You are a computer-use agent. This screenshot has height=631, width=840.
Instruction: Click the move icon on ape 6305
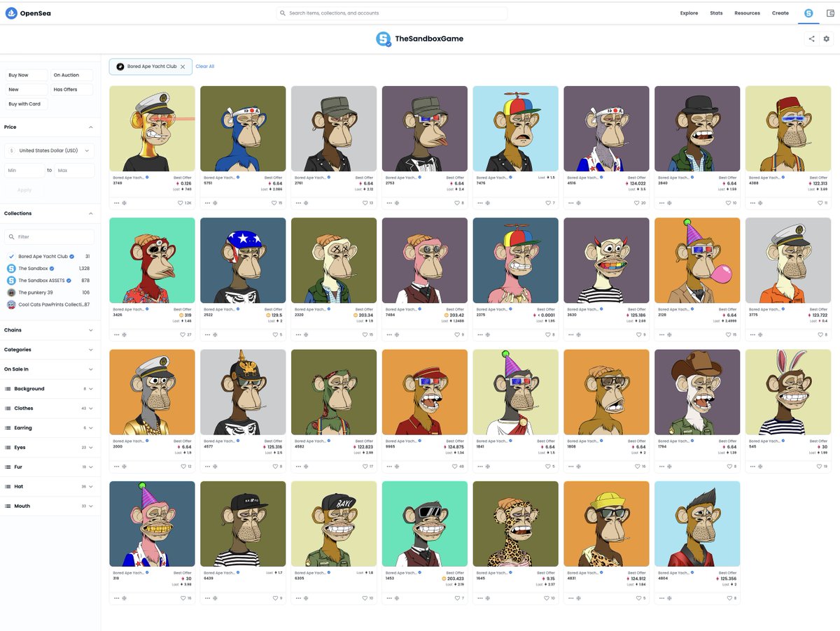pyautogui.click(x=305, y=598)
